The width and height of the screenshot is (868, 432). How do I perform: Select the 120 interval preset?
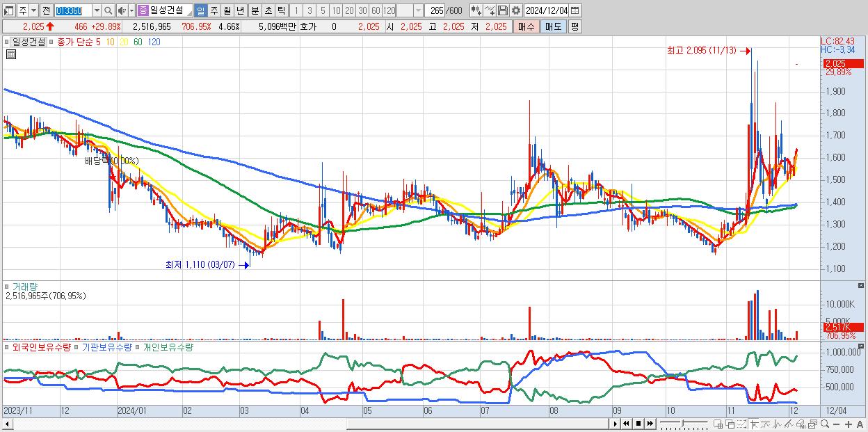[x=389, y=10]
